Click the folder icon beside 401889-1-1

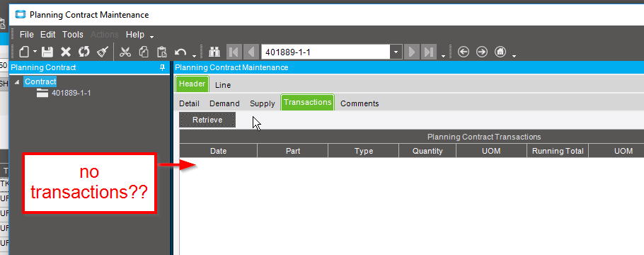coord(42,93)
